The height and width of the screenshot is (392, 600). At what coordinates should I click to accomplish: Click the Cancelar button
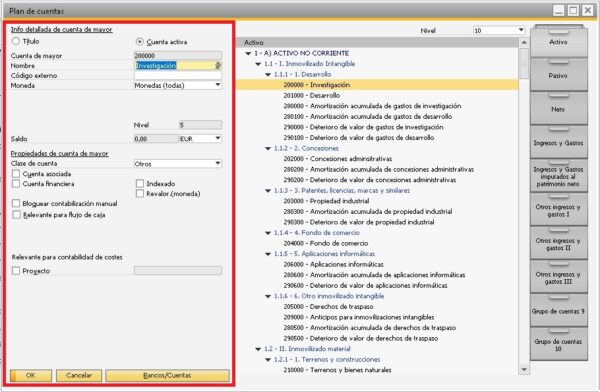click(79, 375)
